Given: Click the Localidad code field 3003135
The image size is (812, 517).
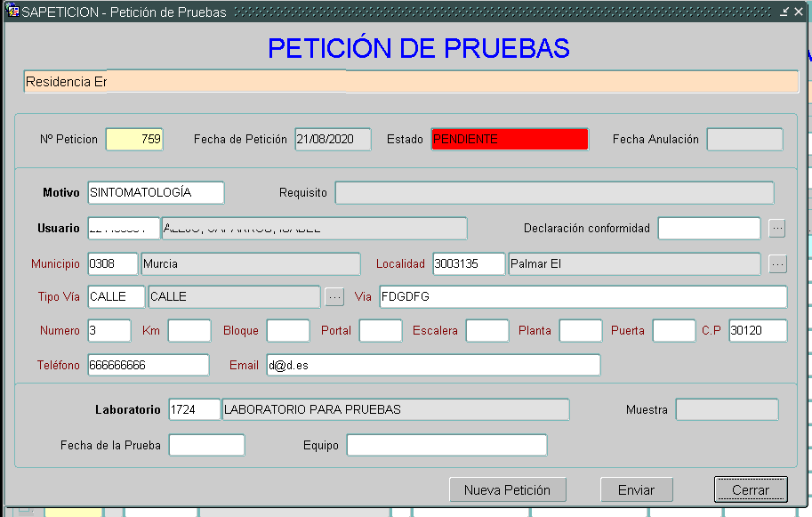Looking at the screenshot, I should [469, 264].
